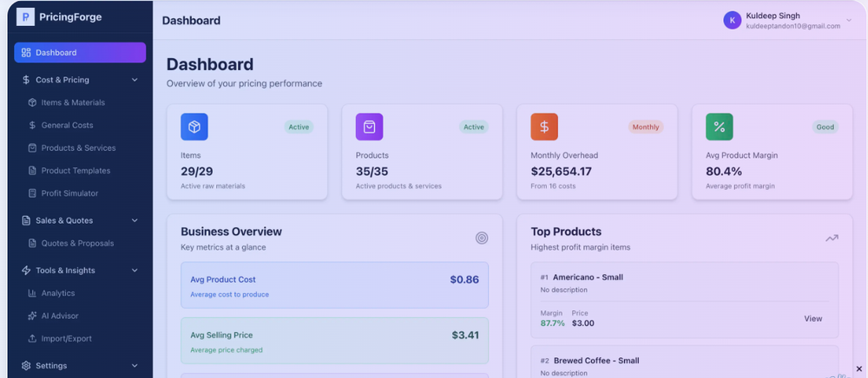868x378 pixels.
Task: Click the blue cube icon on Items card
Action: tap(194, 127)
